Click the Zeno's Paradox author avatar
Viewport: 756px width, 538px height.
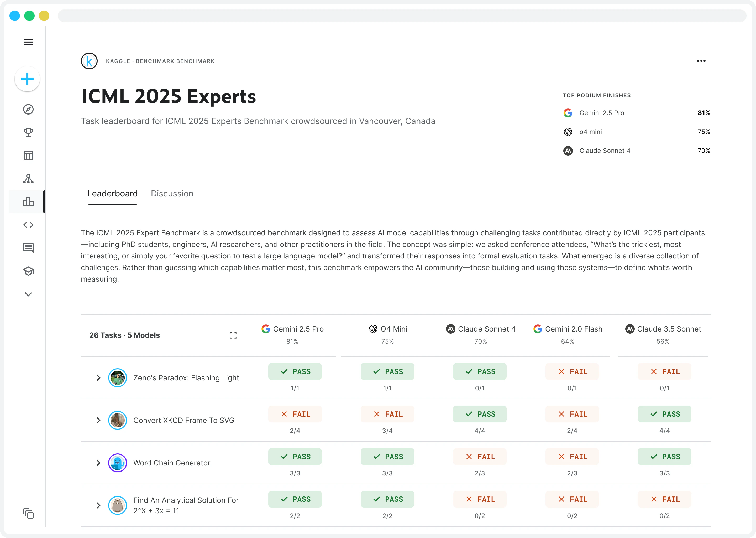(x=118, y=378)
